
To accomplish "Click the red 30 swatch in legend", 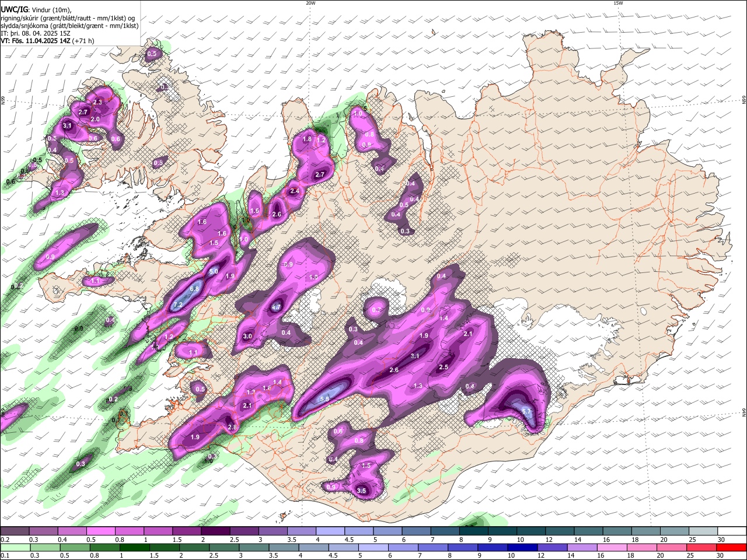I will (732, 547).
